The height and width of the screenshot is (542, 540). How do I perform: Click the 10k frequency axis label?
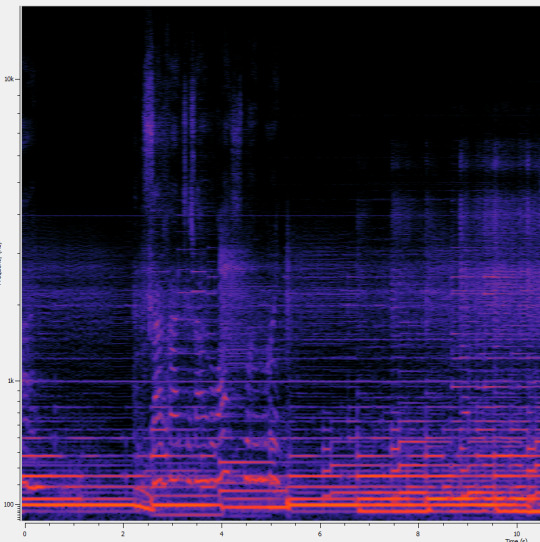9,79
